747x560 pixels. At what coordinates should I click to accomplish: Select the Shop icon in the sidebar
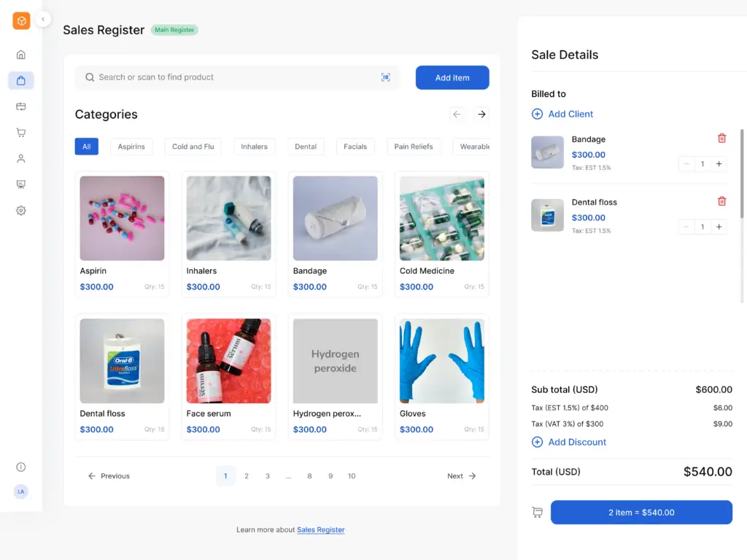tap(21, 80)
